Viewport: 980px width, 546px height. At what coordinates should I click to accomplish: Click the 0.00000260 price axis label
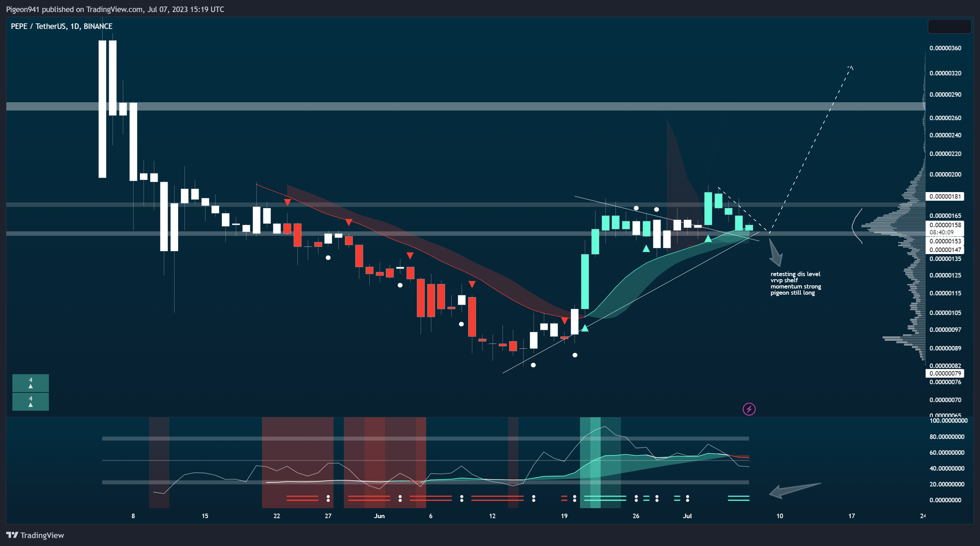(945, 118)
